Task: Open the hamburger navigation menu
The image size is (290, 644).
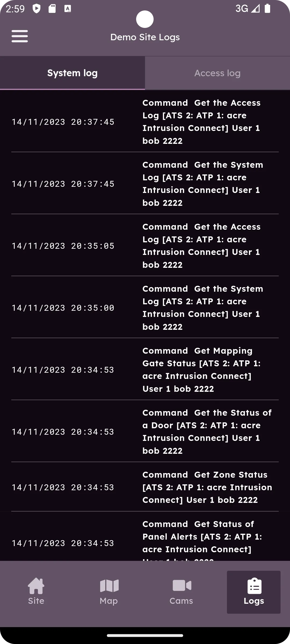Action: point(20,36)
